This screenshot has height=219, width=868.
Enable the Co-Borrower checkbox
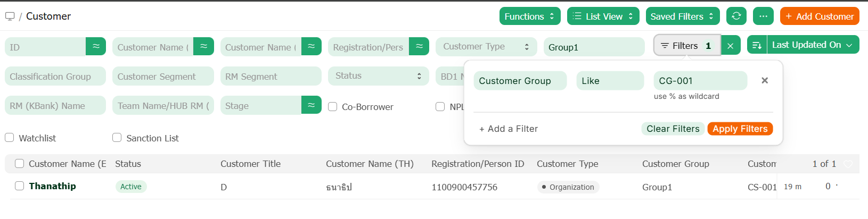point(333,107)
